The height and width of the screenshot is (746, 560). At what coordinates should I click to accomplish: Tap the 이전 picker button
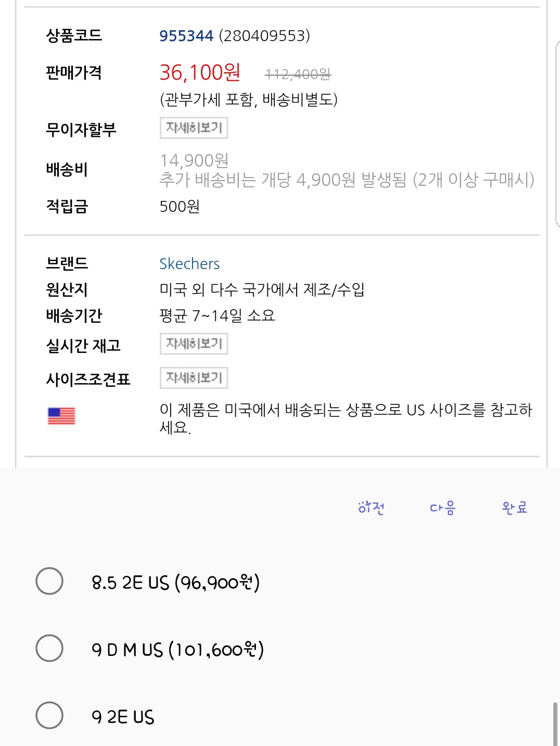371,508
